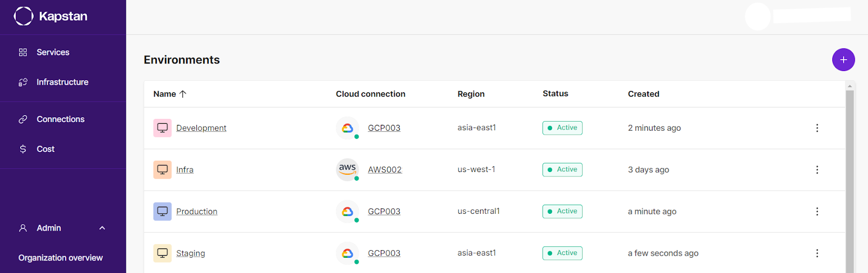Open the Cost dollar icon
The height and width of the screenshot is (273, 868).
tap(23, 149)
